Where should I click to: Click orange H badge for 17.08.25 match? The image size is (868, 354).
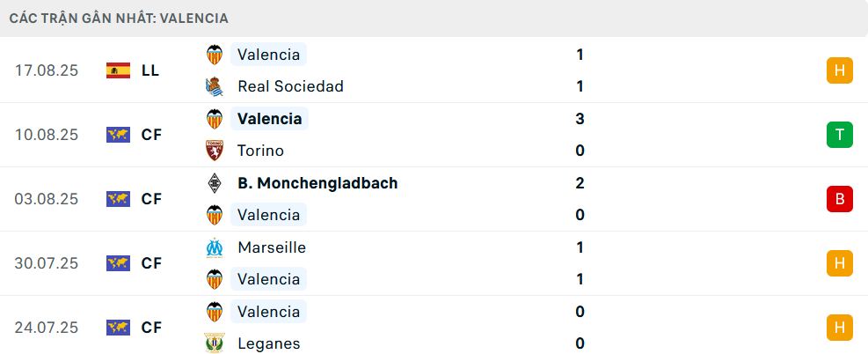[840, 70]
